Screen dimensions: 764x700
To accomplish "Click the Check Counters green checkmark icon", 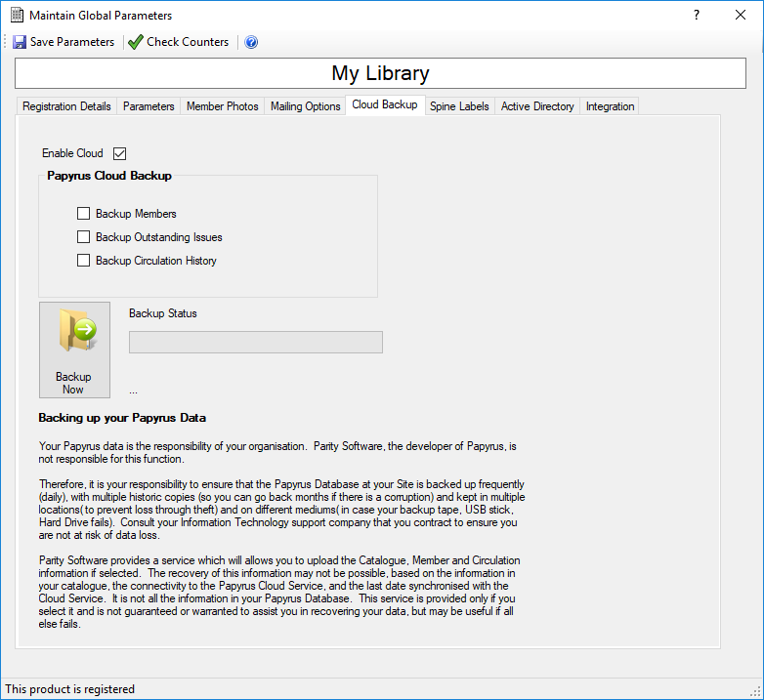I will (135, 42).
